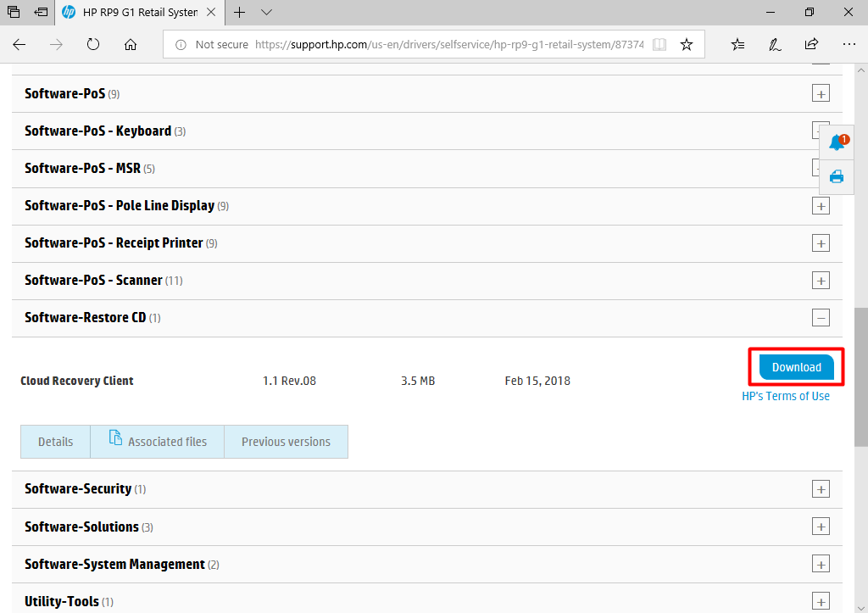Image resolution: width=868 pixels, height=613 pixels.
Task: View the Previous versions tab
Action: 287,442
